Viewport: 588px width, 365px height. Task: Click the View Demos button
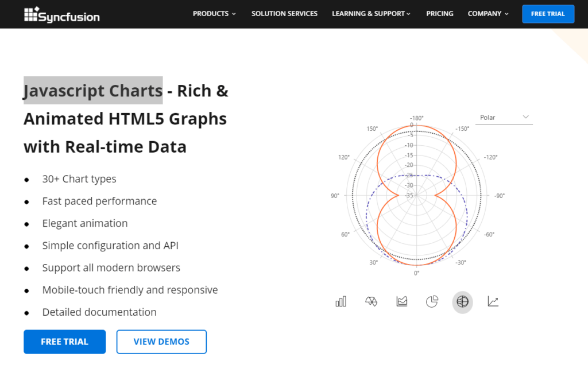coord(161,341)
